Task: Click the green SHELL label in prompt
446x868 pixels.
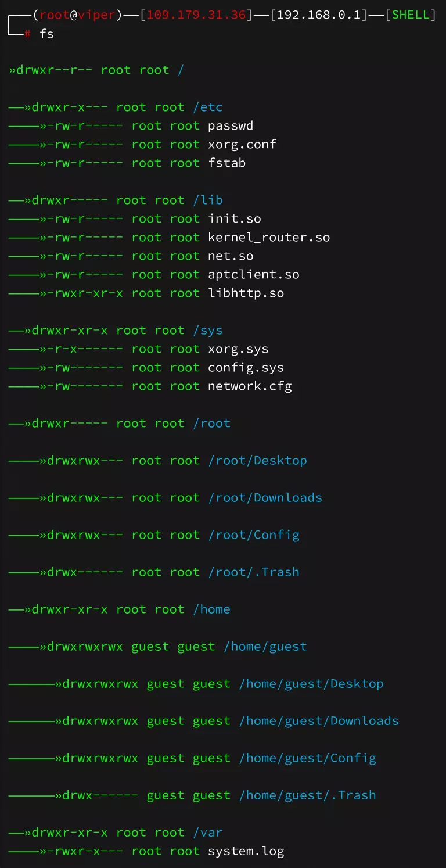Action: [411, 15]
